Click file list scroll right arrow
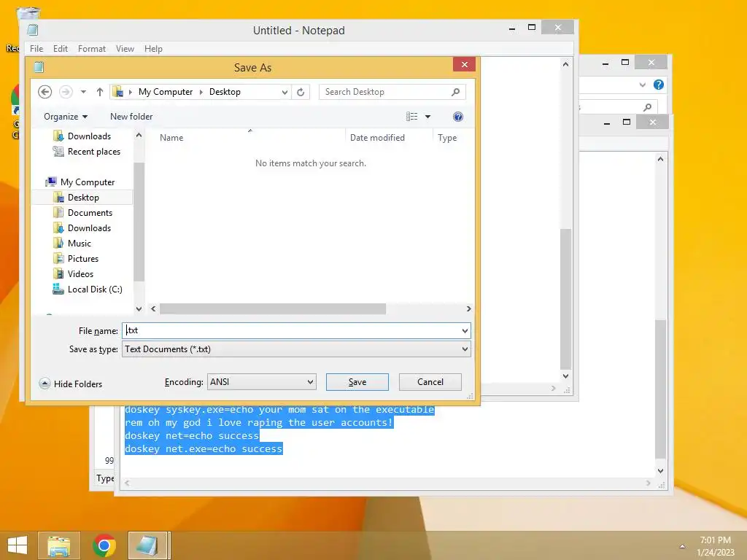 tap(469, 308)
